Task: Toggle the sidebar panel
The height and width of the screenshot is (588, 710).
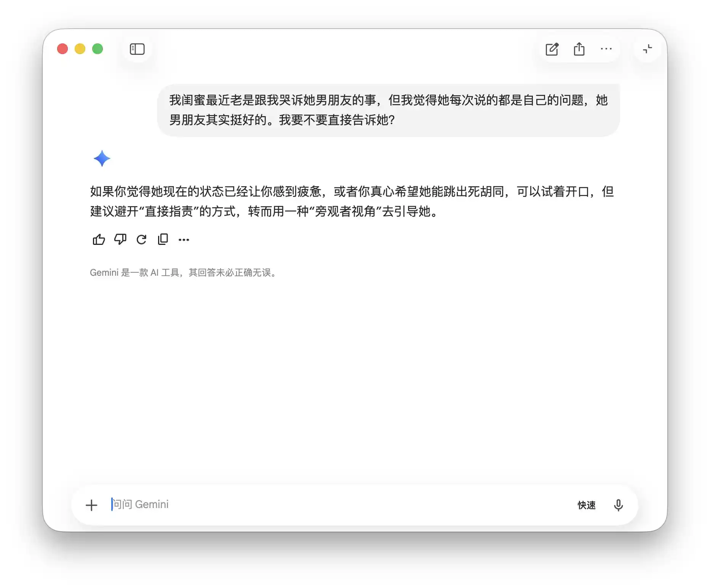Action: pos(137,49)
